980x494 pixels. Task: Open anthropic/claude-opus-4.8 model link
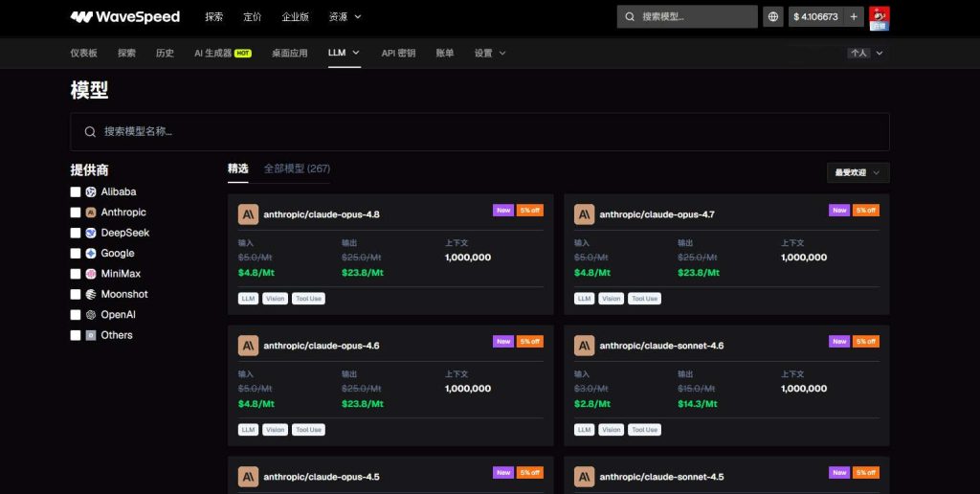(322, 214)
